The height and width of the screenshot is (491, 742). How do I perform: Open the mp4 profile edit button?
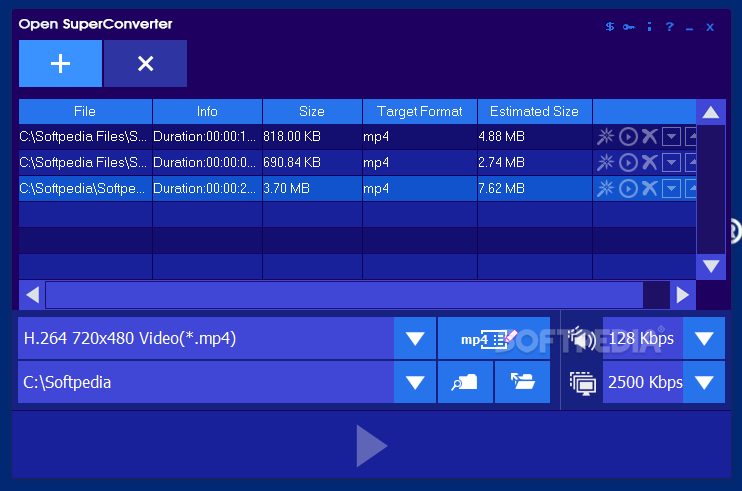pyautogui.click(x=494, y=338)
